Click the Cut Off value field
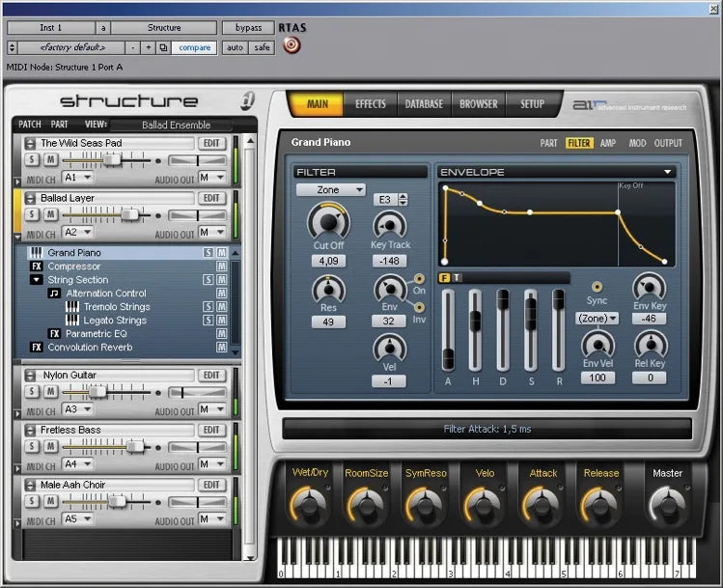Viewport: 723px width, 588px height. coord(328,261)
